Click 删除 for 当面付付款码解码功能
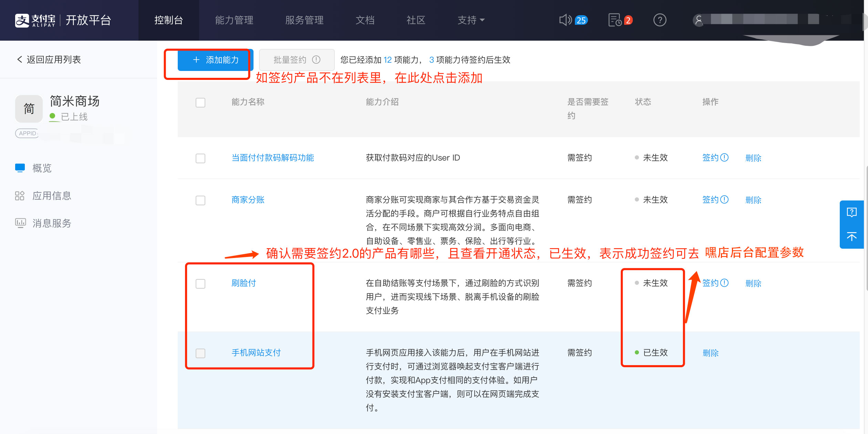868x434 pixels. point(753,158)
